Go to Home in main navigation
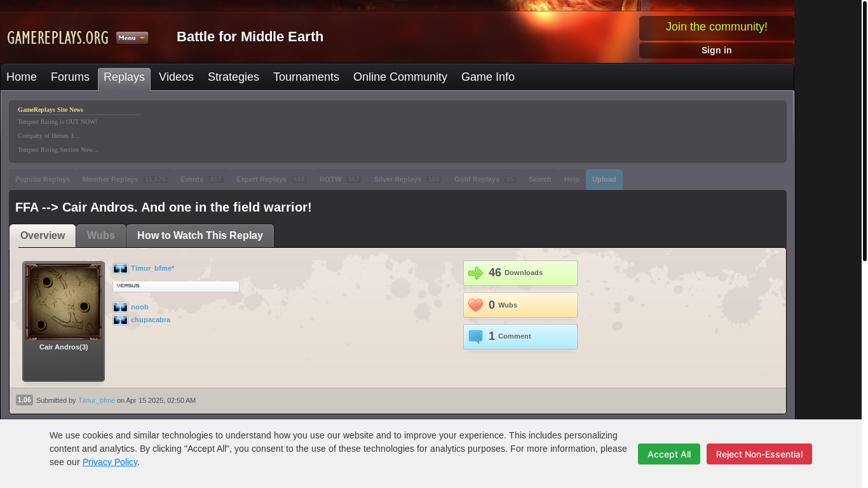The width and height of the screenshot is (868, 488). 22,78
